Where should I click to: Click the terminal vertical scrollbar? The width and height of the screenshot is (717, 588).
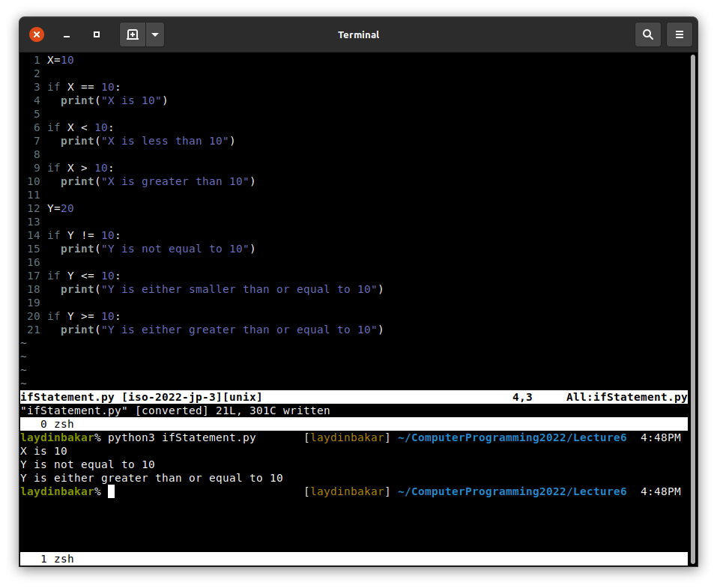tap(692, 300)
